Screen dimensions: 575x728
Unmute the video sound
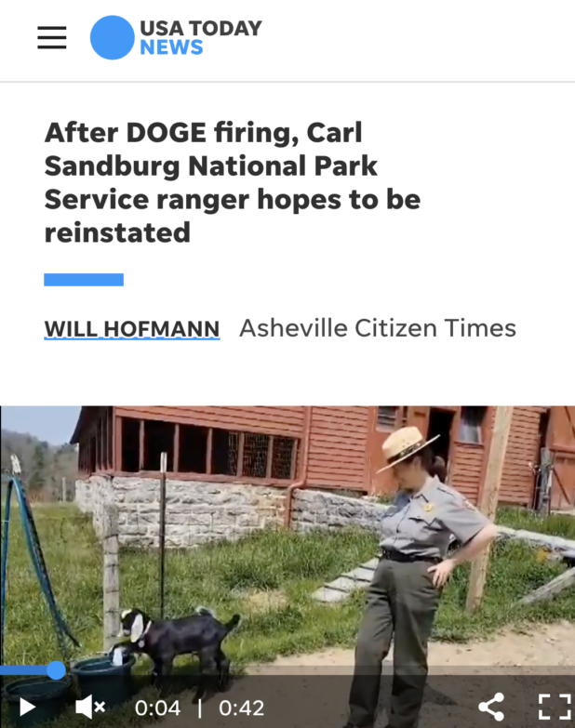90,708
